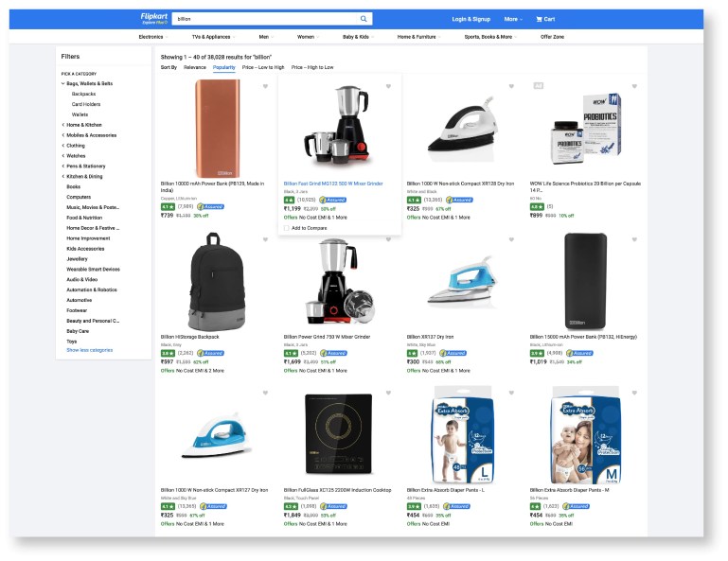
Task: Select the Relevance sort tab
Action: (194, 67)
